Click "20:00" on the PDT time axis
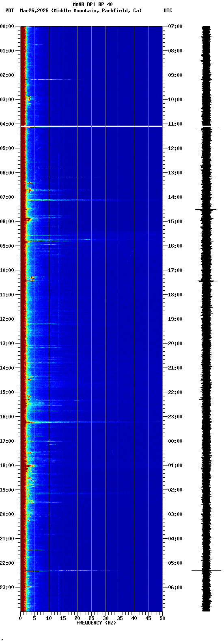The width and height of the screenshot is (224, 644). [7, 514]
